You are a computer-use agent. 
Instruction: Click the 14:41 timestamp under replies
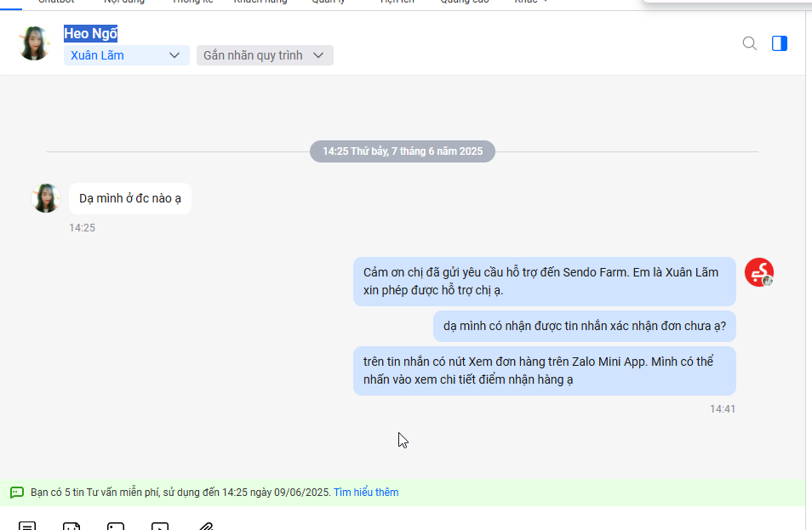723,409
